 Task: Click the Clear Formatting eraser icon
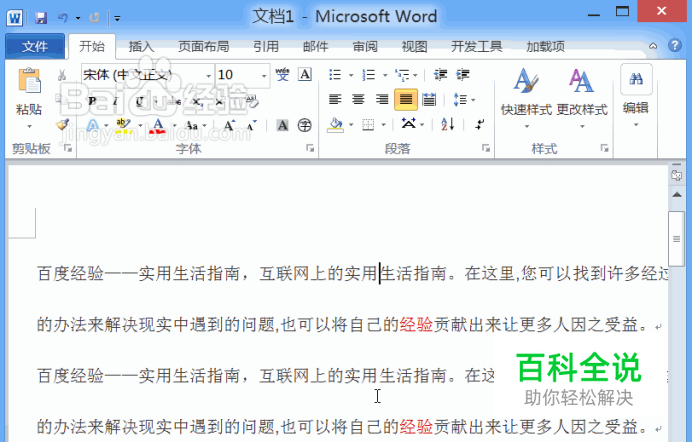pyautogui.click(x=252, y=101)
